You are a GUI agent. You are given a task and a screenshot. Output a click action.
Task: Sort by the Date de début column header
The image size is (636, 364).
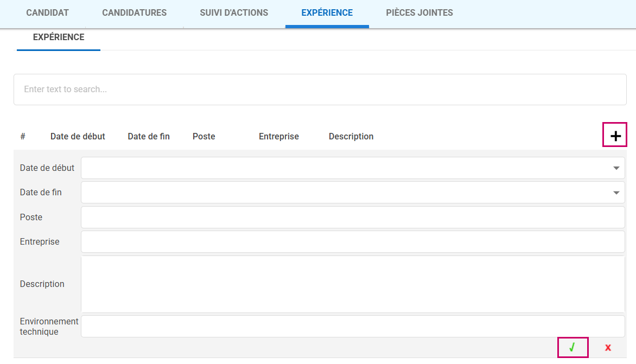(78, 137)
